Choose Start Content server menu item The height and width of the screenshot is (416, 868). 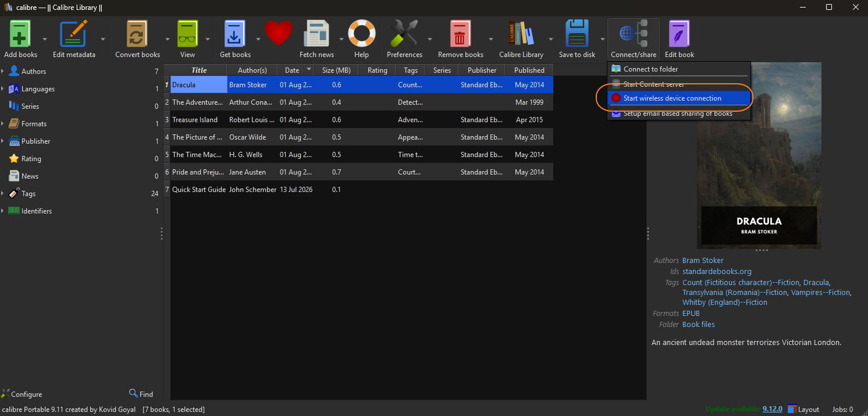pos(679,84)
